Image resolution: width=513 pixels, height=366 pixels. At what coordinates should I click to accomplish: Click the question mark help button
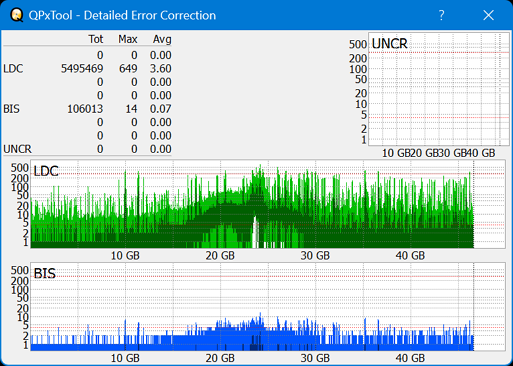pyautogui.click(x=442, y=15)
